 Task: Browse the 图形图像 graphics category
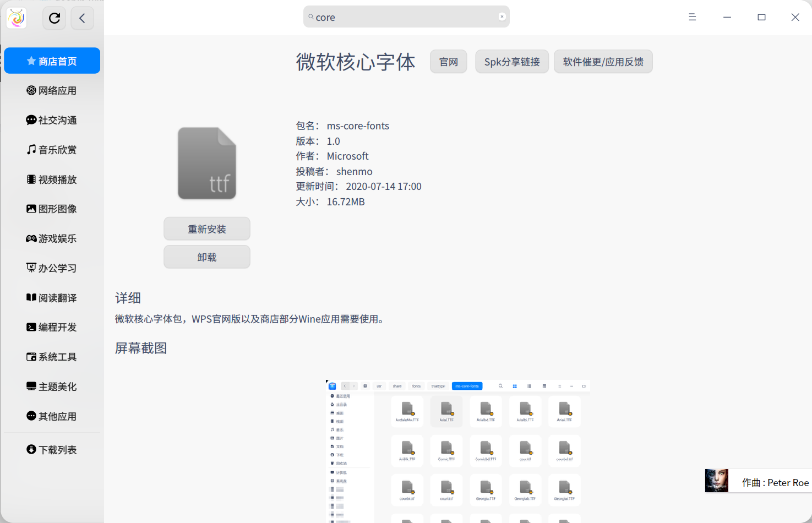(x=52, y=209)
